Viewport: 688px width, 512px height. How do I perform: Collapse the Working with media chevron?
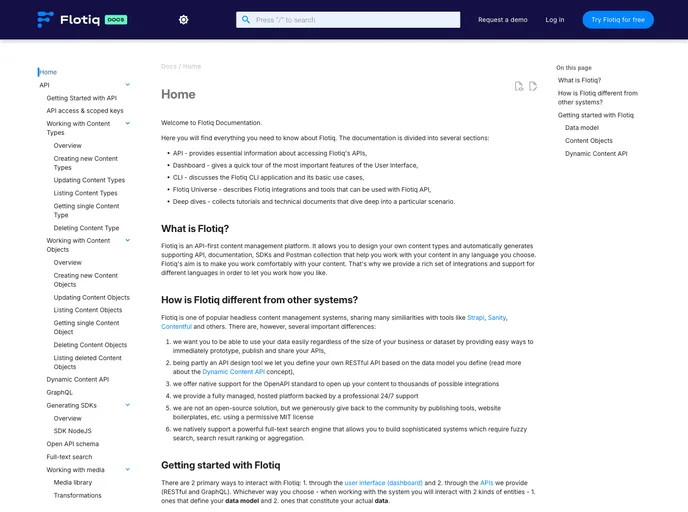(x=128, y=469)
